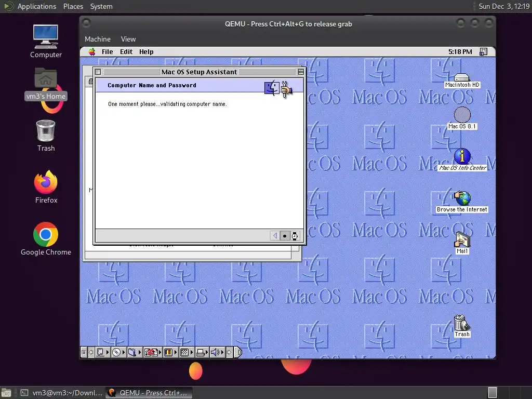Image resolution: width=532 pixels, height=399 pixels.
Task: Open the CD player Control Strip module
Action: click(119, 352)
